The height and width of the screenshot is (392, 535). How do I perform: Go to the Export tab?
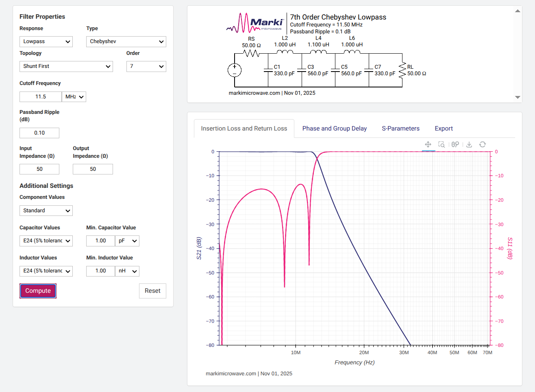[444, 128]
